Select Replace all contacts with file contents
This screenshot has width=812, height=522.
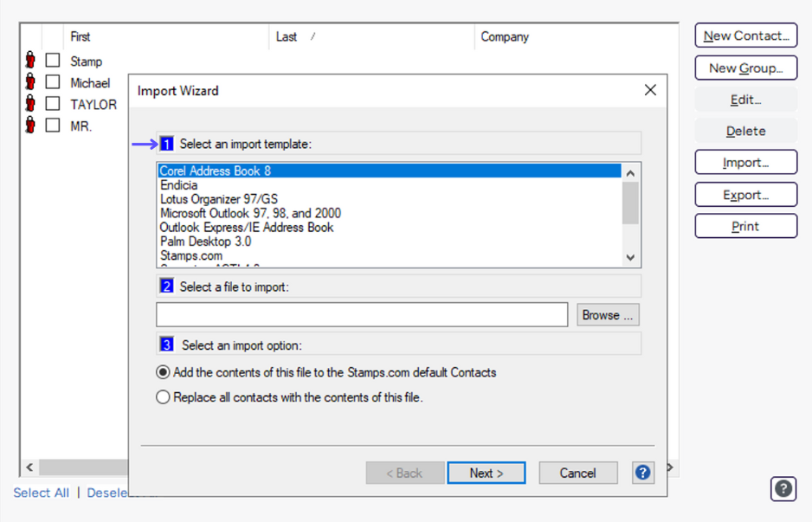[289, 397]
